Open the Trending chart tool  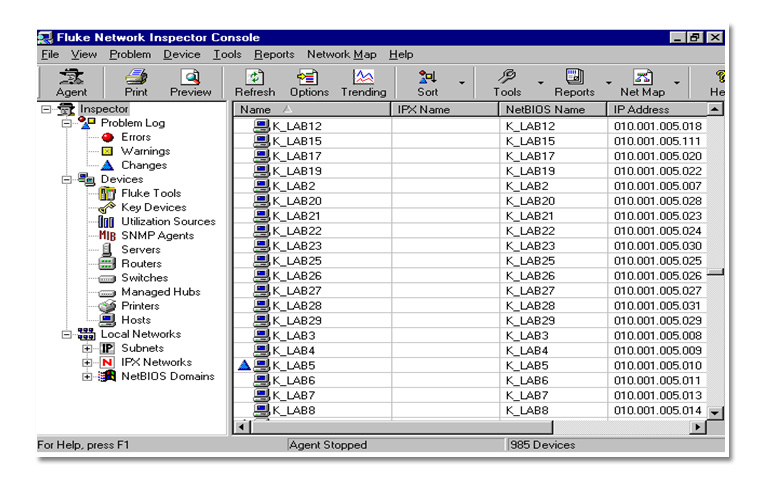pos(363,82)
